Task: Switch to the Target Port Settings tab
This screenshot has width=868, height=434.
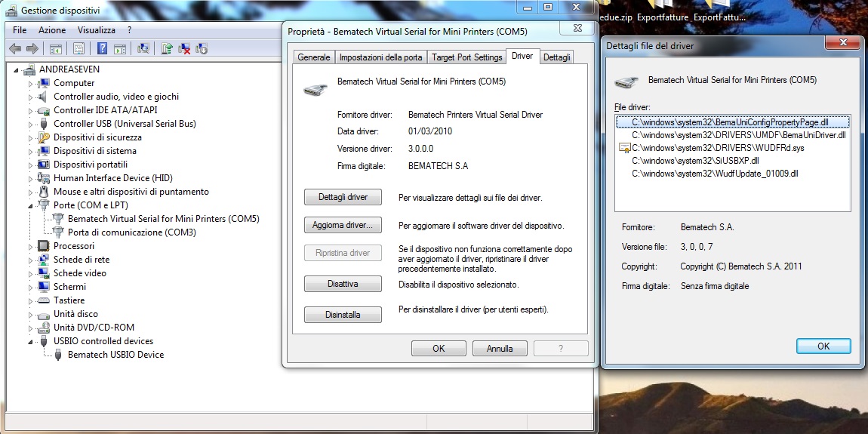Action: [466, 57]
